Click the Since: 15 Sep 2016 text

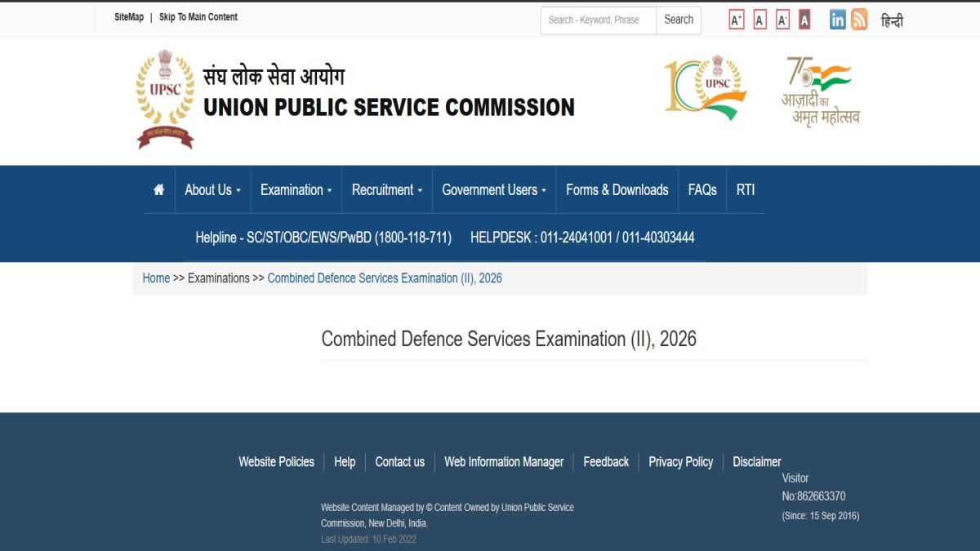point(821,516)
